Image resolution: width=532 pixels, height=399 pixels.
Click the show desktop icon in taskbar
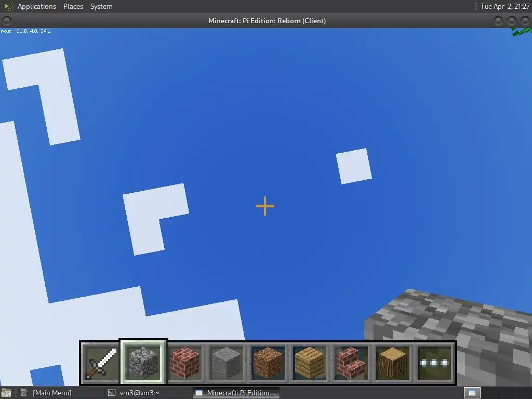point(6,393)
